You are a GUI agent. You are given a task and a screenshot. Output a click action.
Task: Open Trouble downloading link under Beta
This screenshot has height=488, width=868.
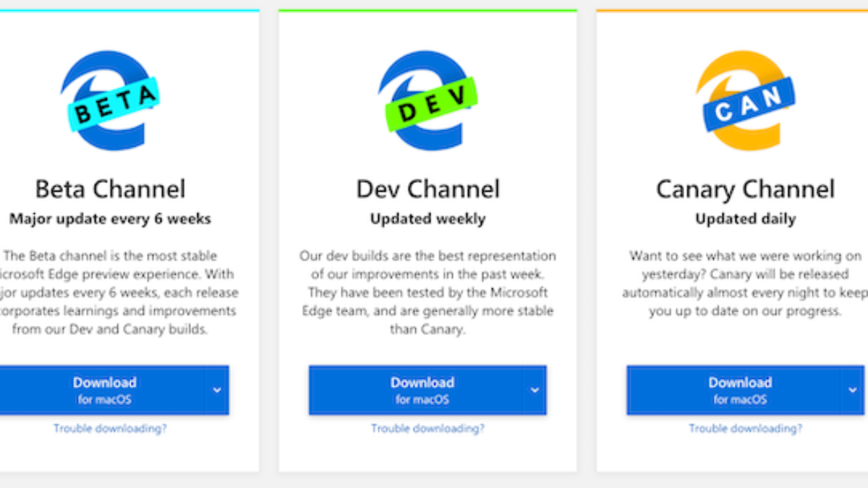coord(110,429)
